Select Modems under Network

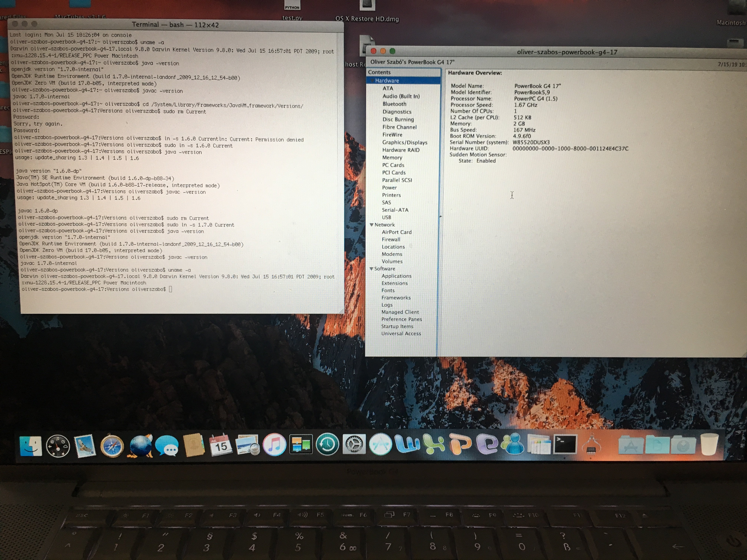392,254
